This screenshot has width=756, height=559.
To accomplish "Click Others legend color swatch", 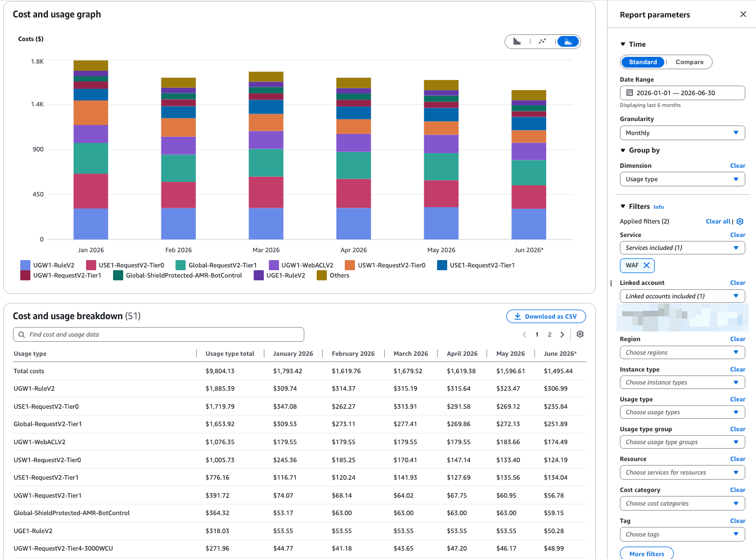I will coord(321,275).
